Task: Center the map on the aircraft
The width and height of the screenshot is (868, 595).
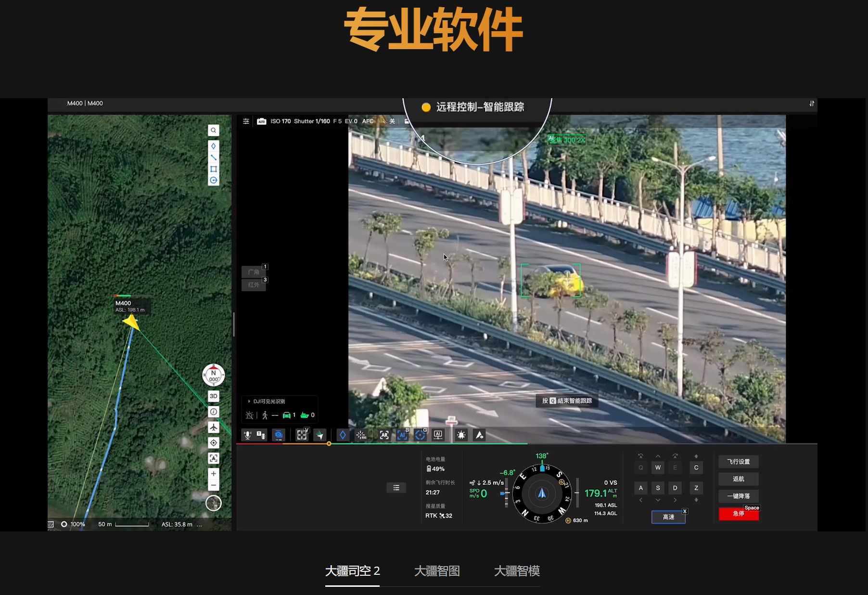Action: 214,427
